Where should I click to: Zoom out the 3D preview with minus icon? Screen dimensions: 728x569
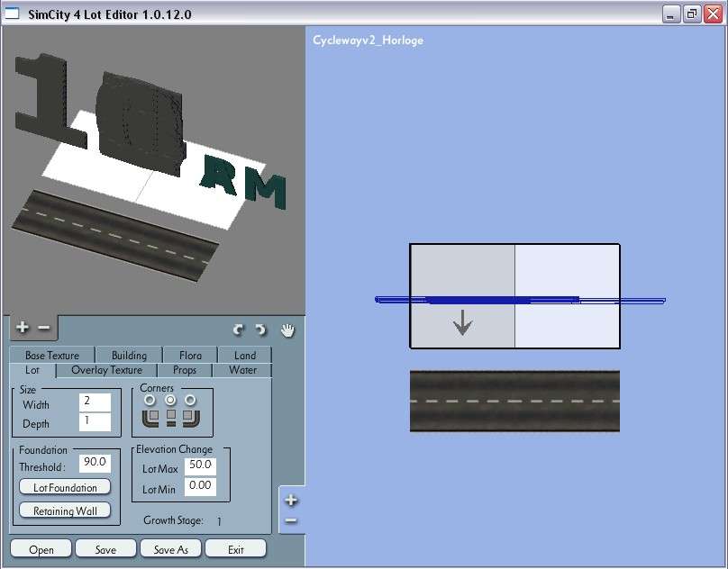click(42, 329)
